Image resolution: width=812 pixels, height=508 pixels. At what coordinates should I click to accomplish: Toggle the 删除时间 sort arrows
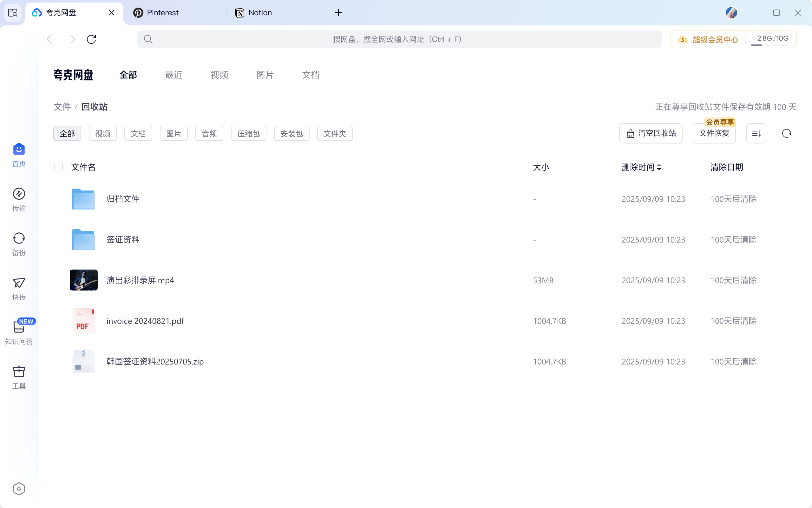[659, 167]
